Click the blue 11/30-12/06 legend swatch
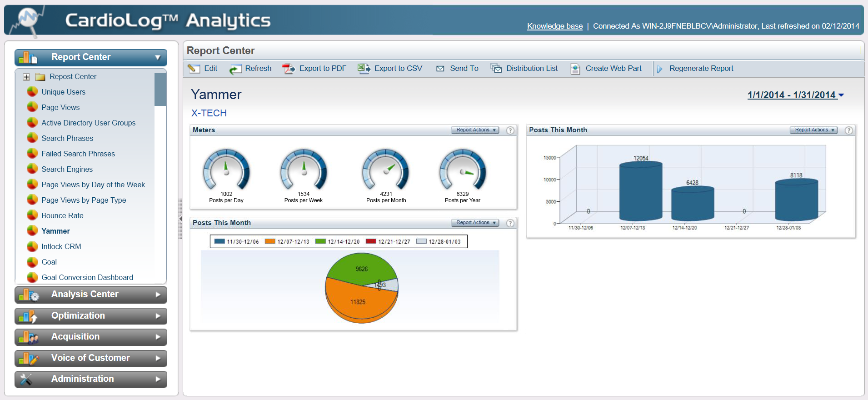The width and height of the screenshot is (868, 400). (219, 241)
